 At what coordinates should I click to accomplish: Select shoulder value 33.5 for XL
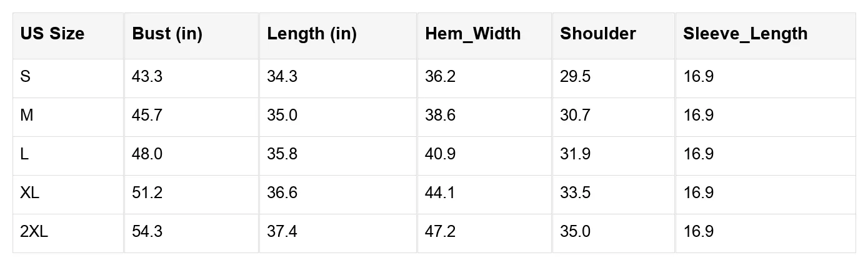[575, 193]
